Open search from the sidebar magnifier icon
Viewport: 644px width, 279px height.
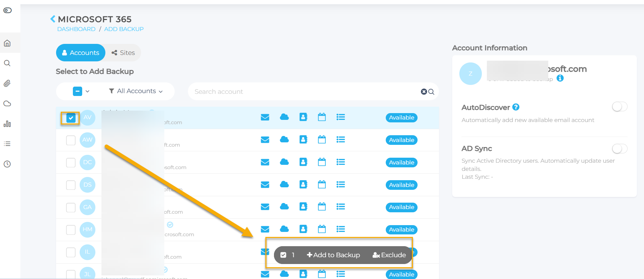(7, 63)
